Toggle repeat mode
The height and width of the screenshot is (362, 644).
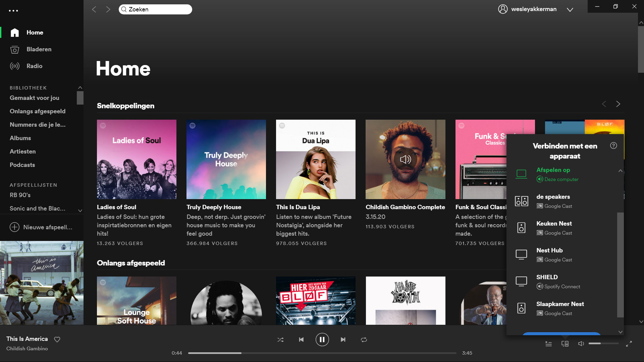click(x=364, y=340)
